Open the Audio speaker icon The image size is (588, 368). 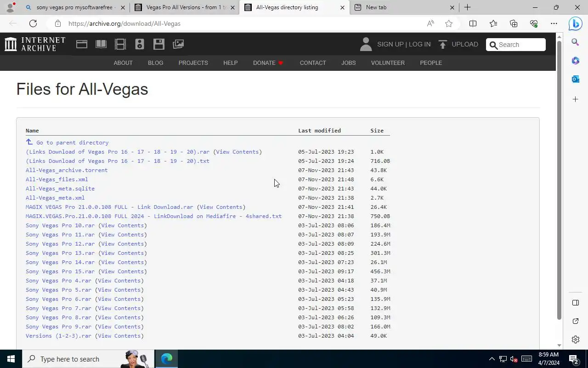pyautogui.click(x=140, y=44)
